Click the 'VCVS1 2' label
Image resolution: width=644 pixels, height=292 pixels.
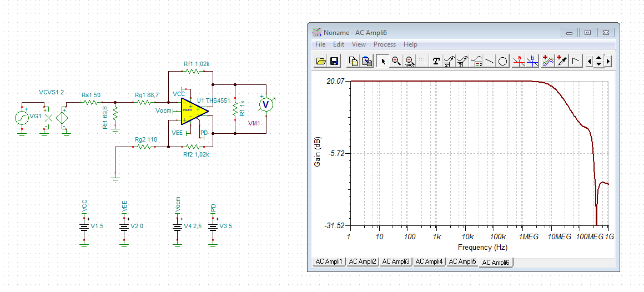pos(51,92)
